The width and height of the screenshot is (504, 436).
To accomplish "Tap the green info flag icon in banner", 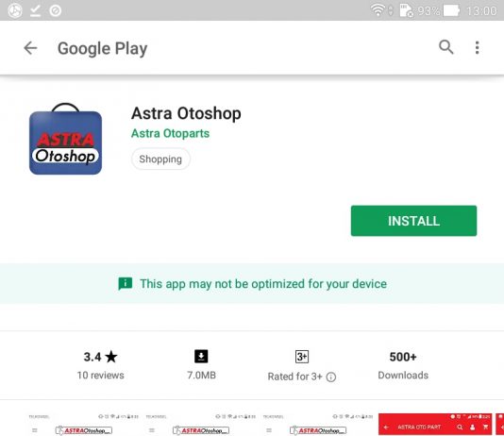I will click(x=125, y=284).
